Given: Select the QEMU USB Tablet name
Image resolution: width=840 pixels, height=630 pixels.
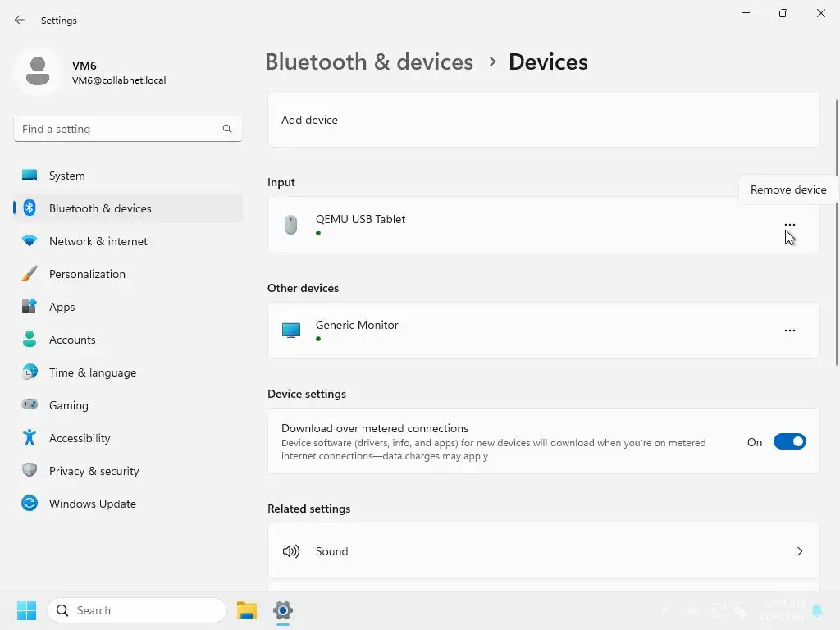Looking at the screenshot, I should [x=360, y=219].
